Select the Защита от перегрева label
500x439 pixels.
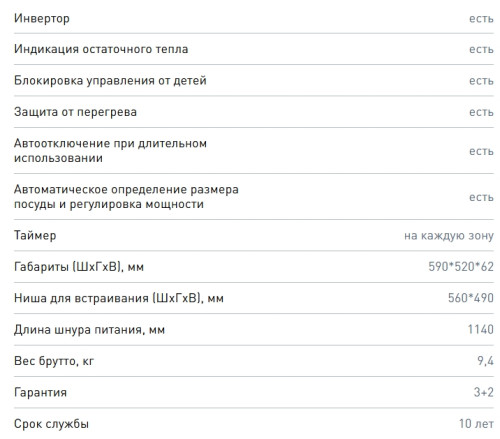point(75,112)
